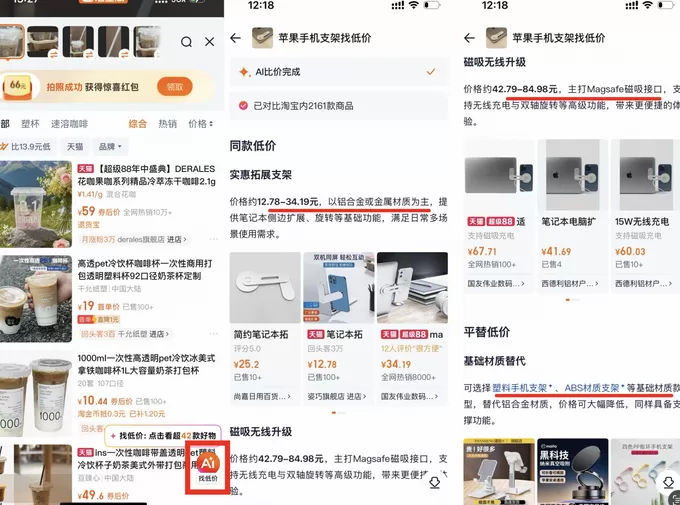Tap the search magnifier icon
Screen dimensions: 680x505
click(186, 42)
